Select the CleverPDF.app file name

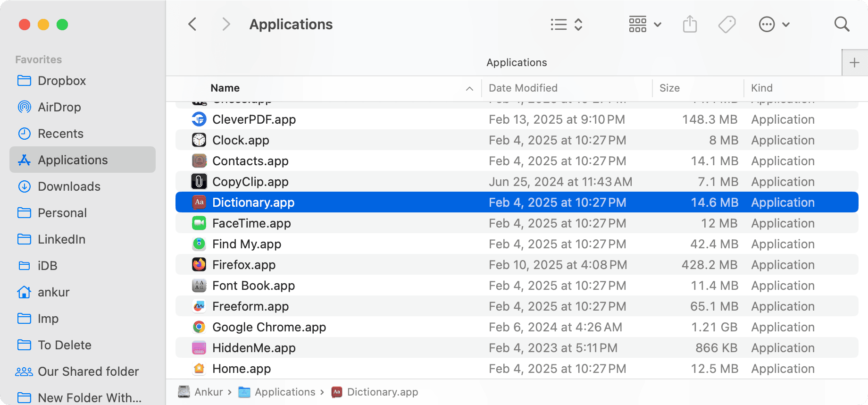coord(254,119)
